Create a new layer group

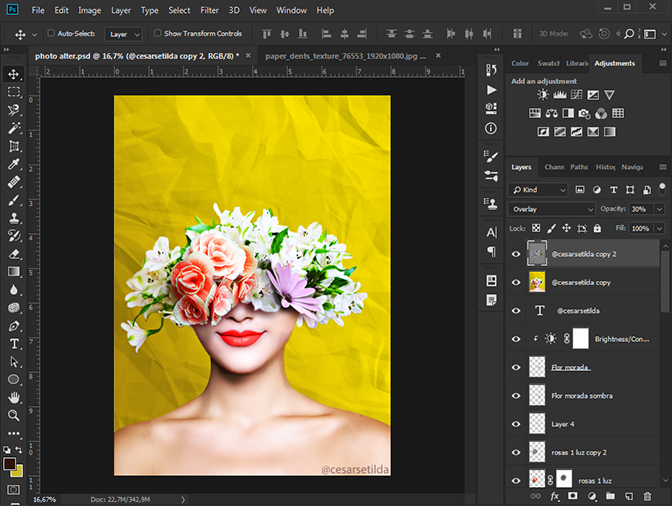[610, 496]
